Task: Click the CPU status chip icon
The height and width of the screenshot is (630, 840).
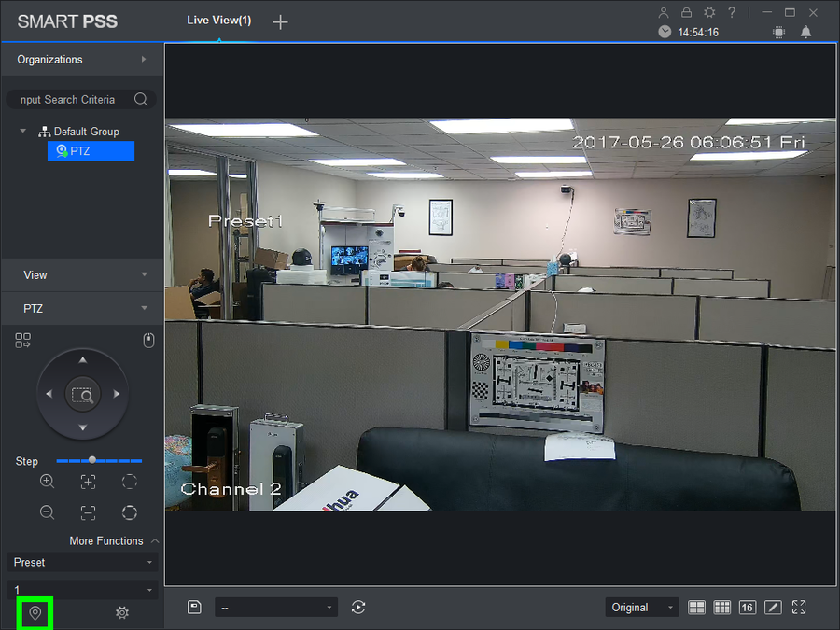Action: coord(779,33)
